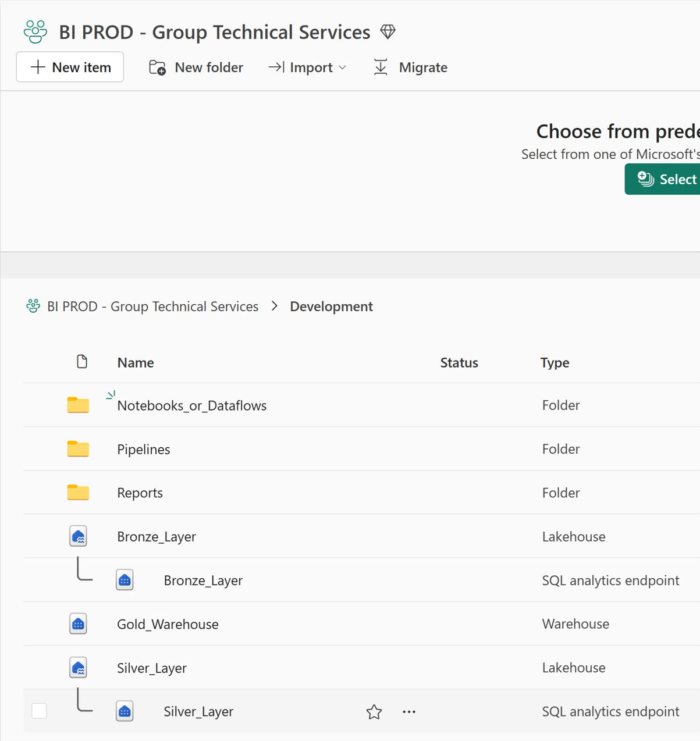Sort by the Type column header
700x741 pixels.
[555, 362]
